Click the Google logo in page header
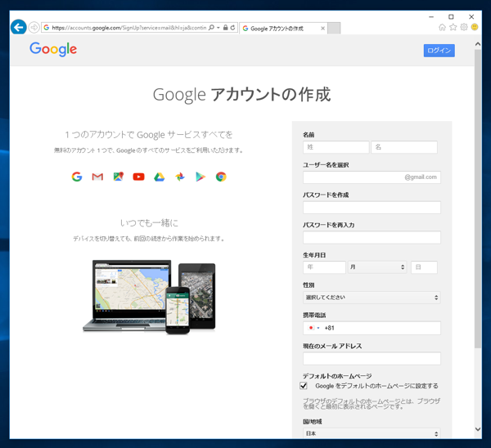Screen dimensions: 491x448 (53, 49)
